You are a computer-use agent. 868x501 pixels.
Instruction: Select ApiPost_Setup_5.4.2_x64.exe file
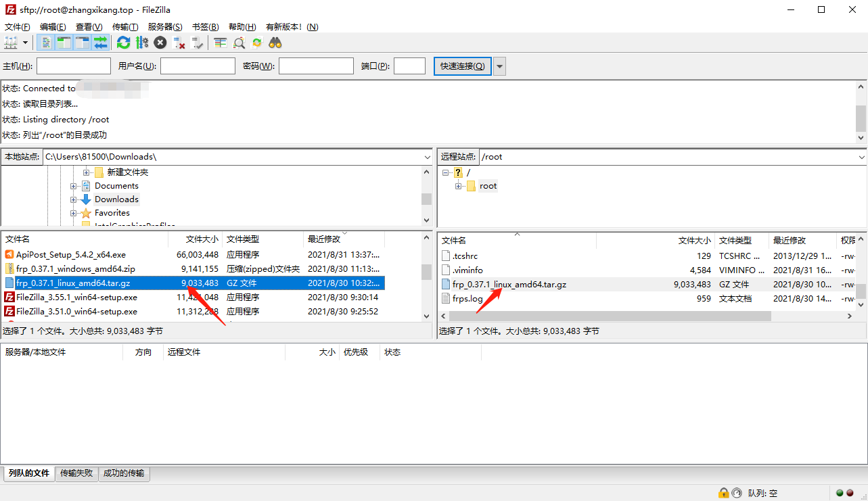193,255
